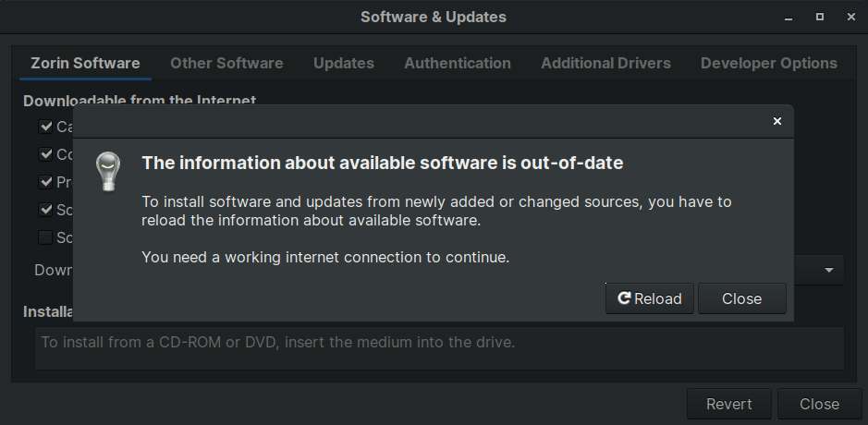
Task: Click the dialog heading about out-of-date information
Action: pyautogui.click(x=383, y=164)
